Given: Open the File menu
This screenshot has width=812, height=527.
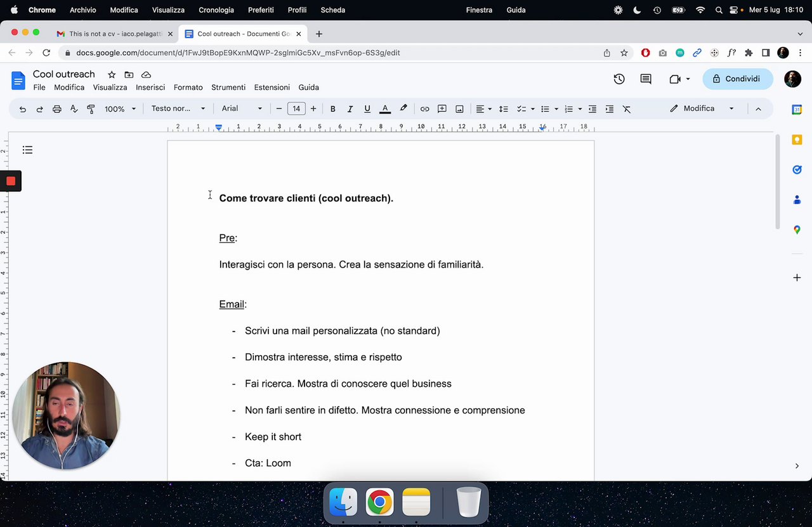Looking at the screenshot, I should 39,88.
